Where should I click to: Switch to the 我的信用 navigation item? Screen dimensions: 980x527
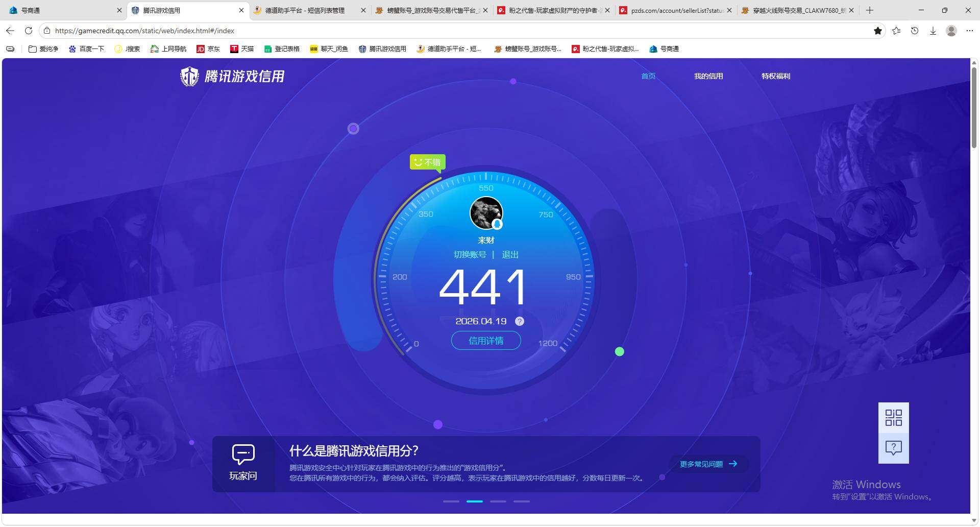[708, 76]
